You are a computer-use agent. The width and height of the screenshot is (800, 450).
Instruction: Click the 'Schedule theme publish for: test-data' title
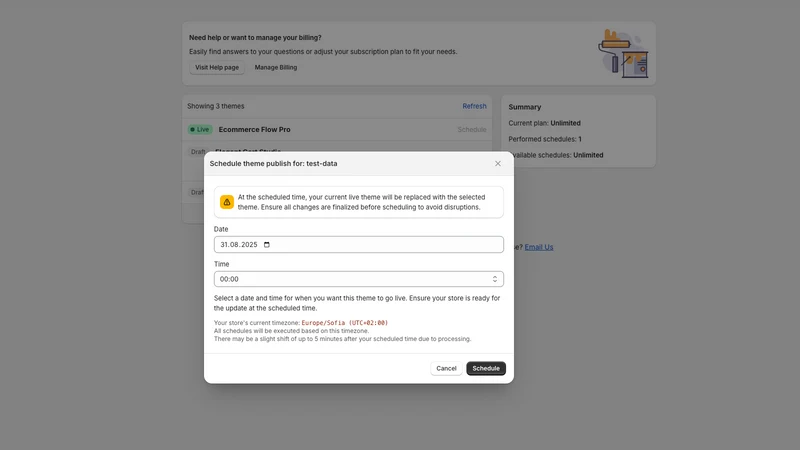pyautogui.click(x=273, y=164)
